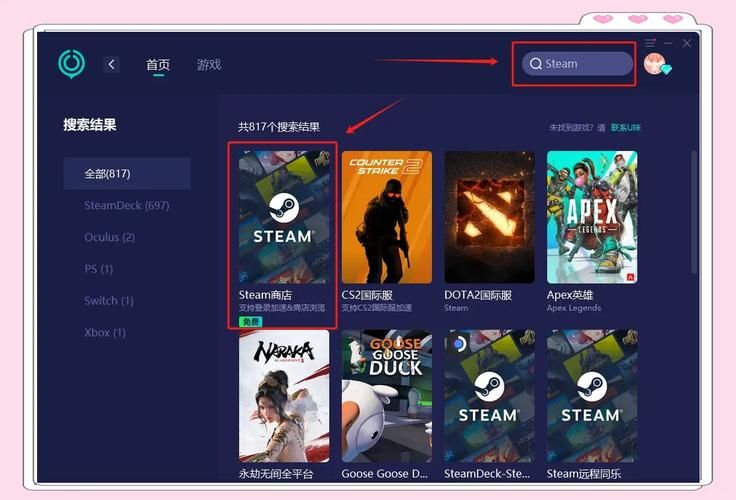736x500 pixels.
Task: Filter results by SteamDeck (697)
Action: click(127, 205)
